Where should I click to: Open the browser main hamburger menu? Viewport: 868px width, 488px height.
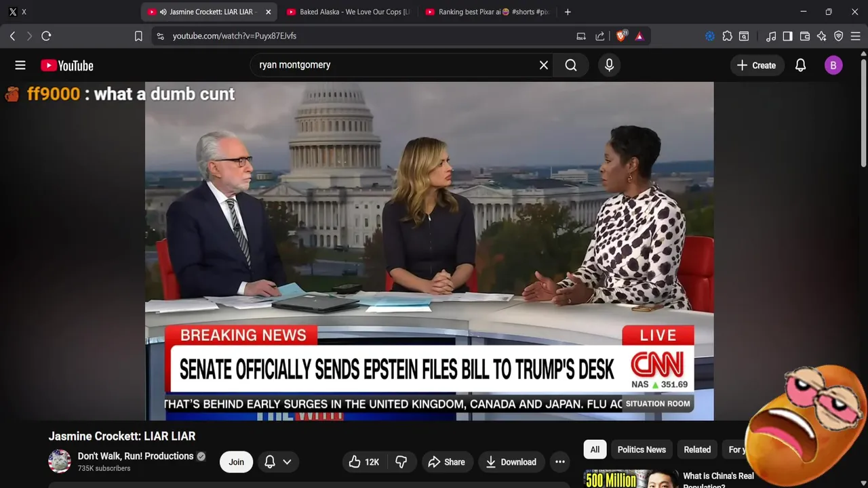[856, 36]
